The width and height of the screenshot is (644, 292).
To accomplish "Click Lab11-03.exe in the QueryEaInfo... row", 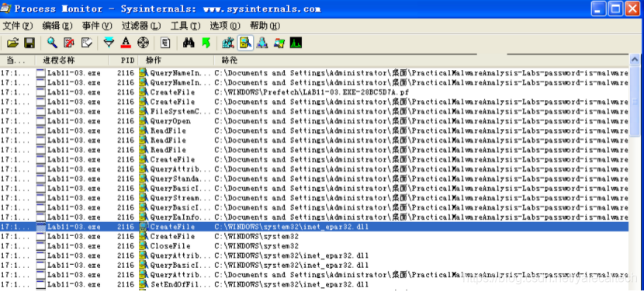I will (x=74, y=217).
